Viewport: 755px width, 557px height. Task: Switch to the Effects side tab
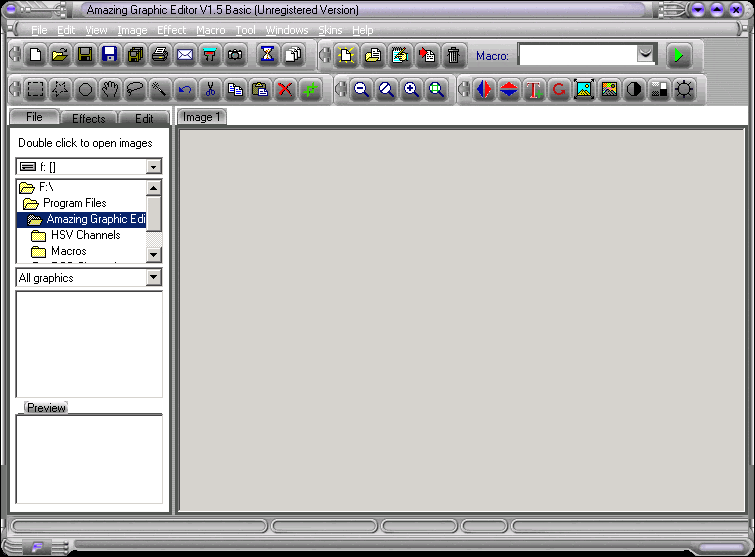(x=89, y=118)
